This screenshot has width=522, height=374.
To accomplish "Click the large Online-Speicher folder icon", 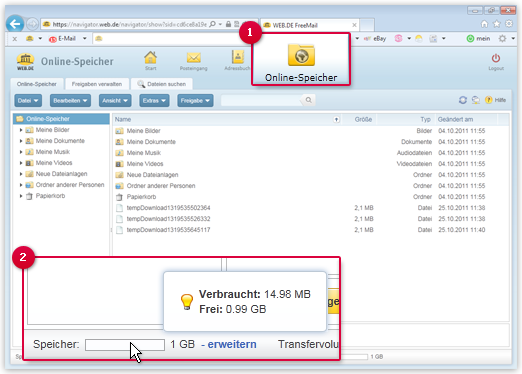I will [x=301, y=55].
